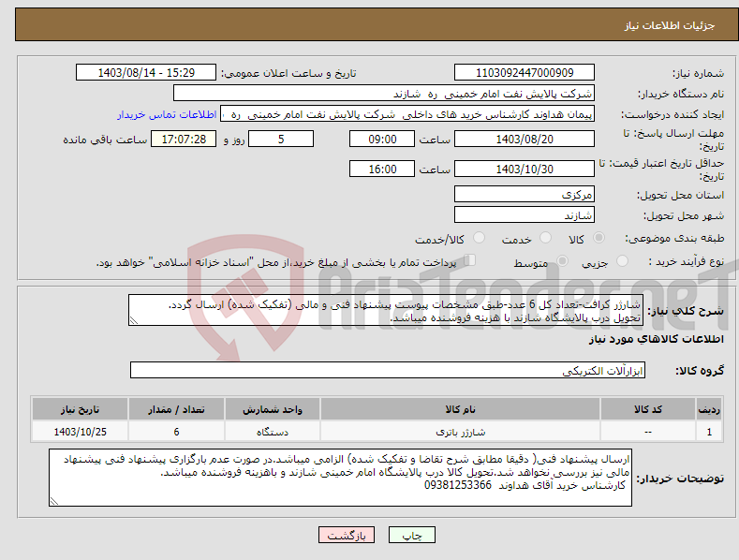Image resolution: width=739 pixels, height=560 pixels.
Task: Click the ردیف column header
Action: (x=709, y=409)
